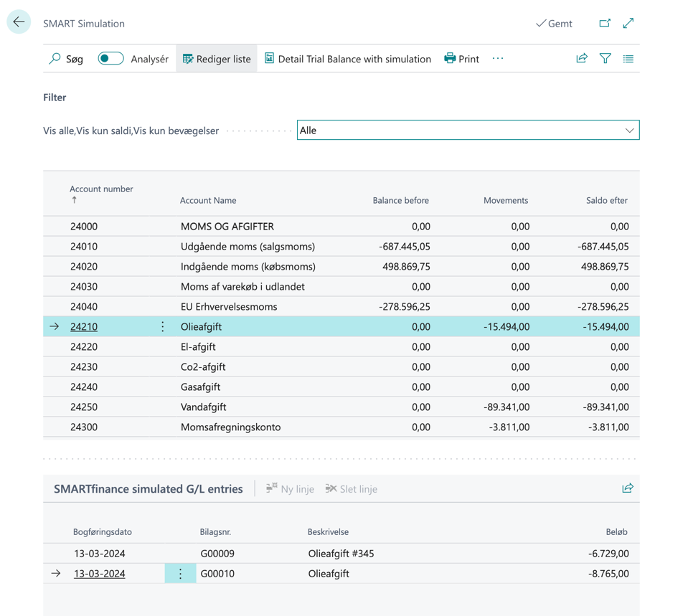Sort by Account number column header
This screenshot has height=616, width=688.
[x=101, y=189]
